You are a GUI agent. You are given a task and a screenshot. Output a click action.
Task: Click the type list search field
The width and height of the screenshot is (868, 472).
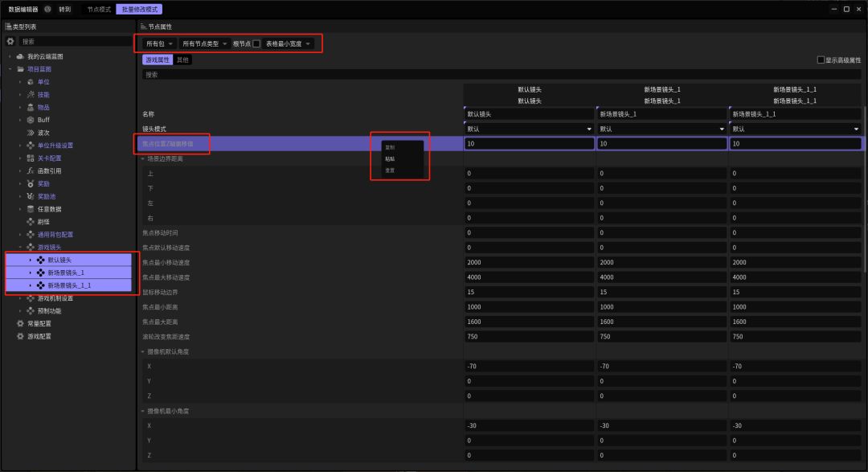(76, 42)
